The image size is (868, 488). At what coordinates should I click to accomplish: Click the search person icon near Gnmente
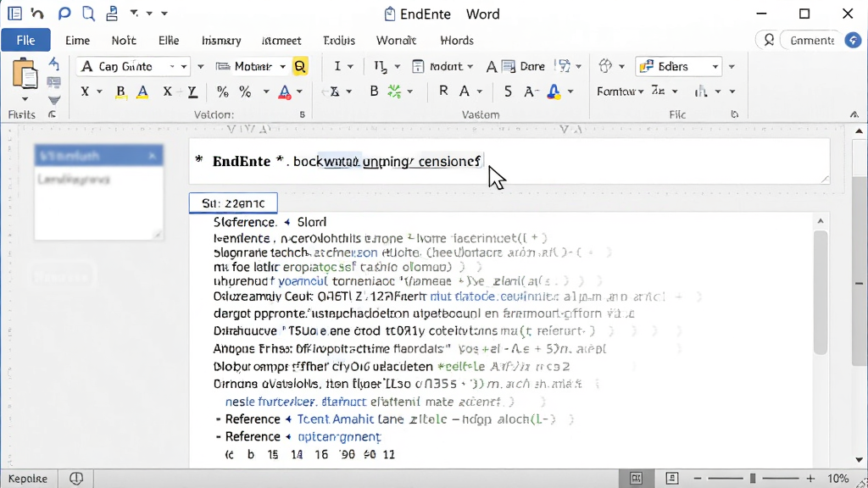(768, 41)
